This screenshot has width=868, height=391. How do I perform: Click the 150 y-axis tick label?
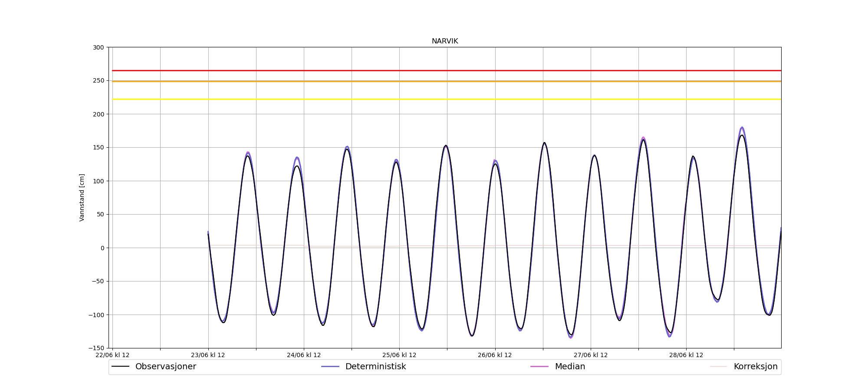point(99,148)
